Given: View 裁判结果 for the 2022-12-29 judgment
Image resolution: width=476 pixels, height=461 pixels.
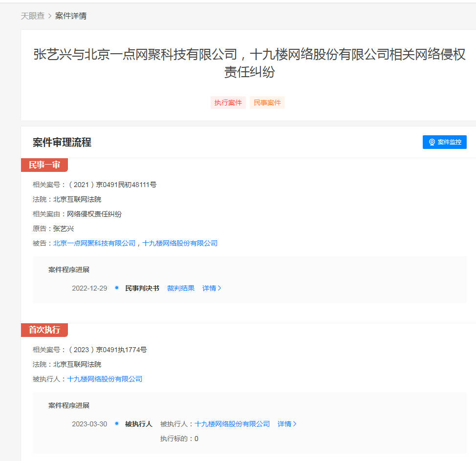Looking at the screenshot, I should 181,288.
